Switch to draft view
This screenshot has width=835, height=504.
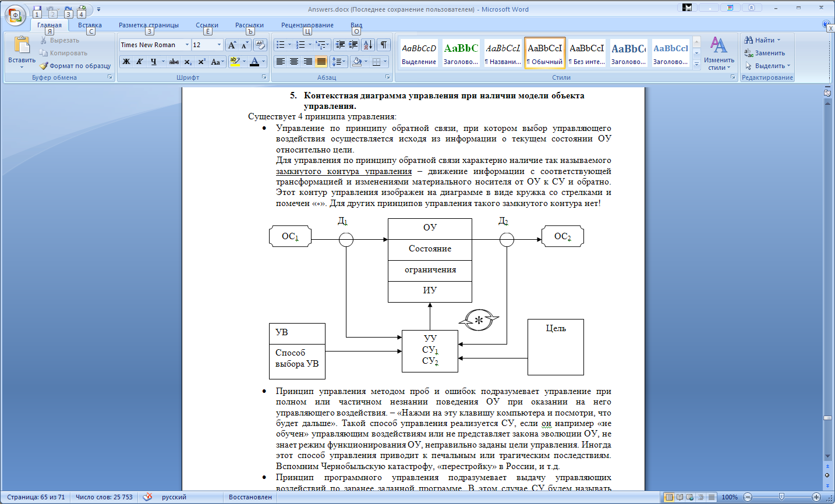(x=711, y=497)
